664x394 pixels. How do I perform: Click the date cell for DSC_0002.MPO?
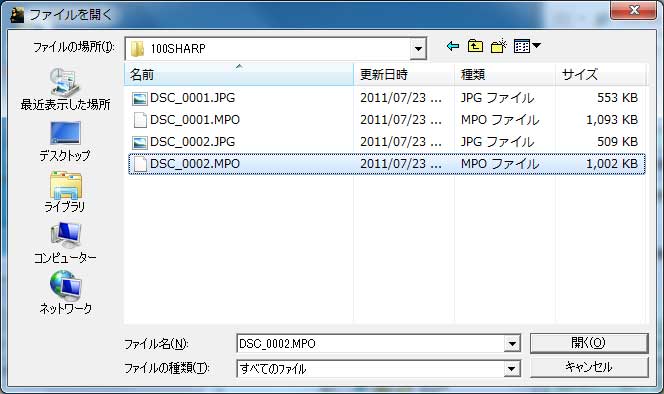(x=401, y=164)
